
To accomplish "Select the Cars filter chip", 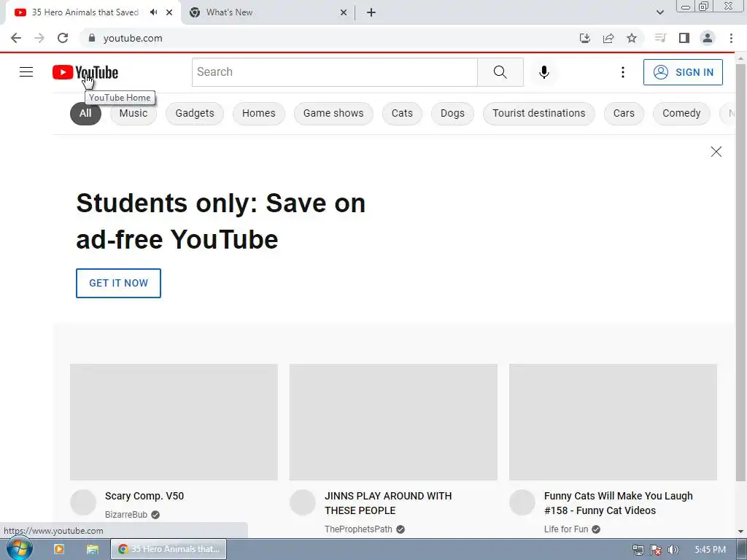I will tap(624, 113).
